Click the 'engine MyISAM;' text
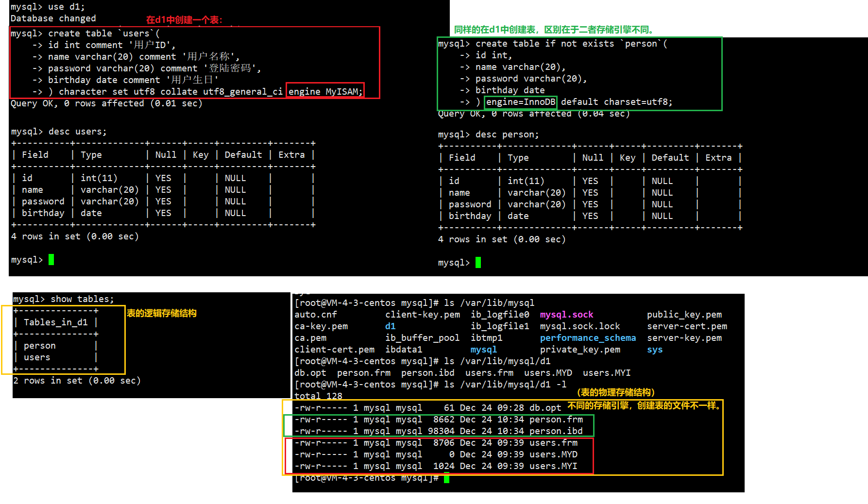The image size is (868, 504). (325, 92)
